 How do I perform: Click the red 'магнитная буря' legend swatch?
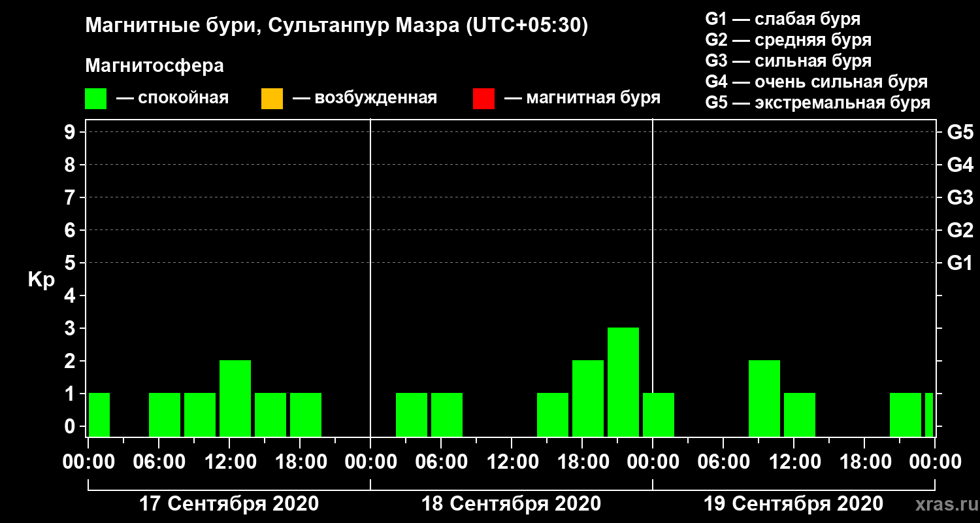[483, 99]
